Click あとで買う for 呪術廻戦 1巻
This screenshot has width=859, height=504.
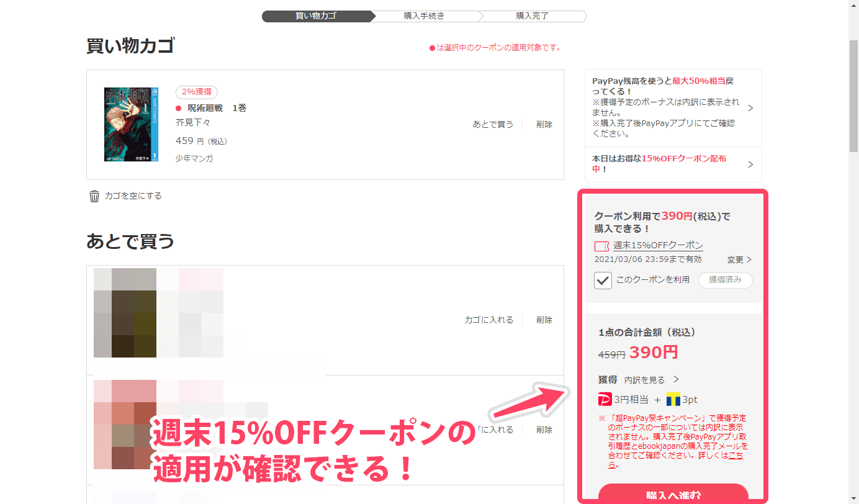(x=493, y=124)
